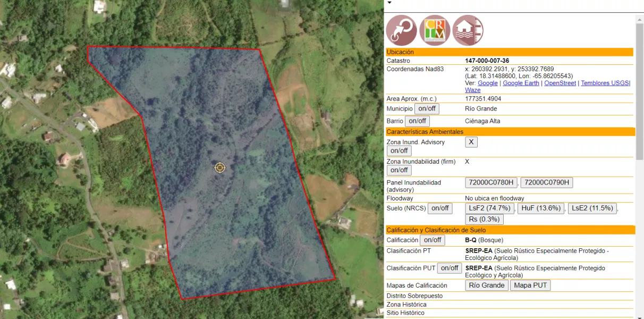Toggle Municipio layer on/off
644x319 pixels.
click(427, 108)
